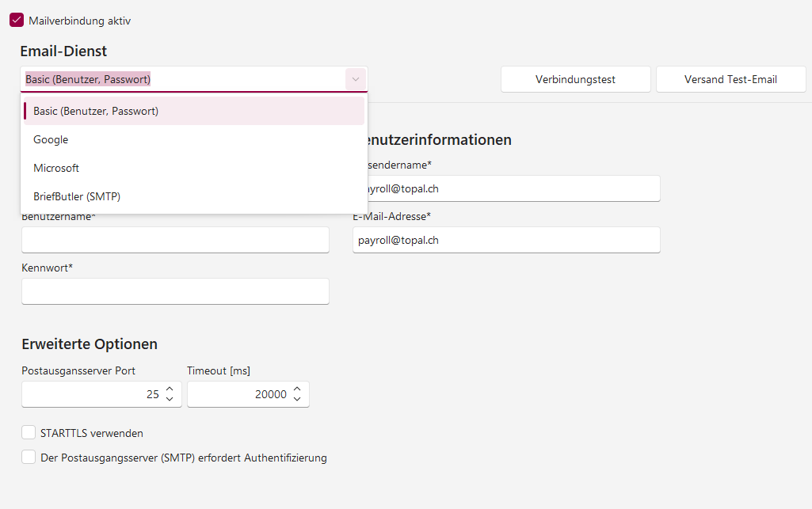This screenshot has width=812, height=509.
Task: Decrease Timeout value with down arrow
Action: (x=297, y=399)
